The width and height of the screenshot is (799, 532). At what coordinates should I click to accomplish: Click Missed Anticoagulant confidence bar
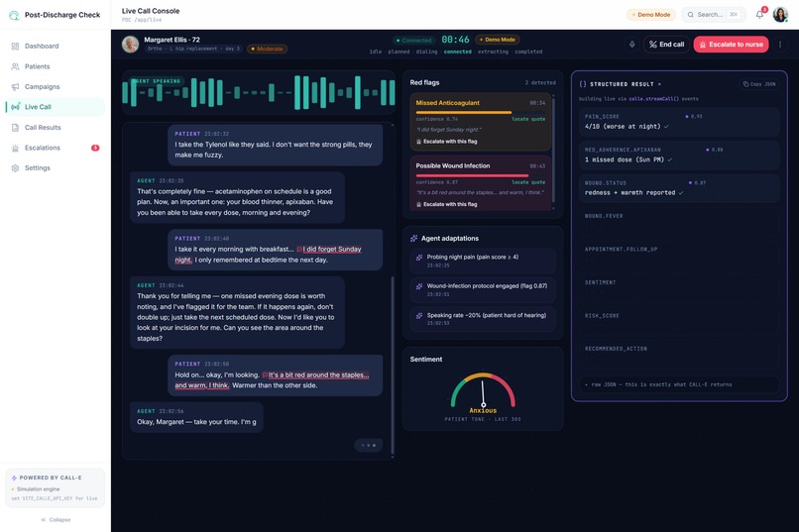480,113
